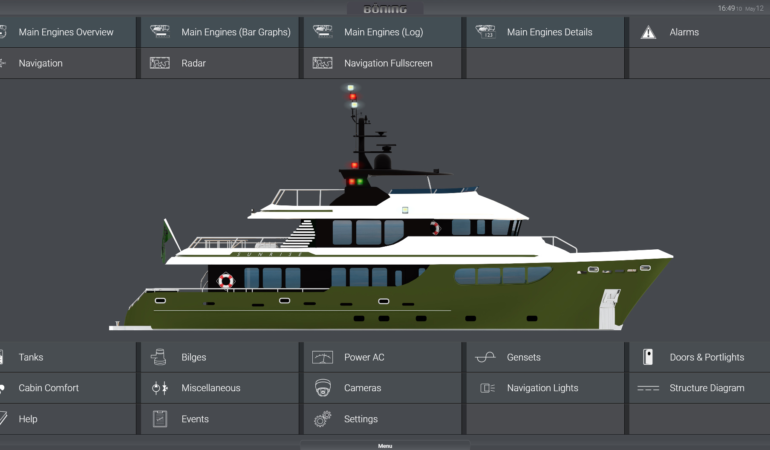Click the Miscellaneous icon

pos(159,388)
